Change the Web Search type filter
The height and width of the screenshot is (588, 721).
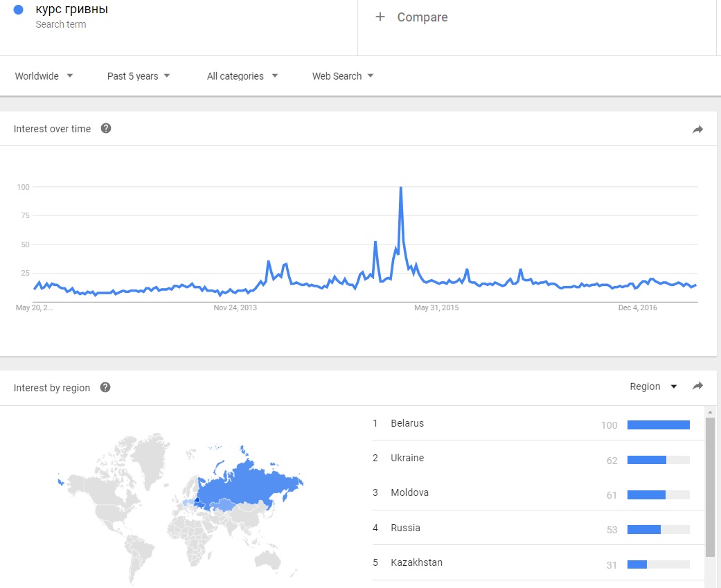(x=343, y=76)
